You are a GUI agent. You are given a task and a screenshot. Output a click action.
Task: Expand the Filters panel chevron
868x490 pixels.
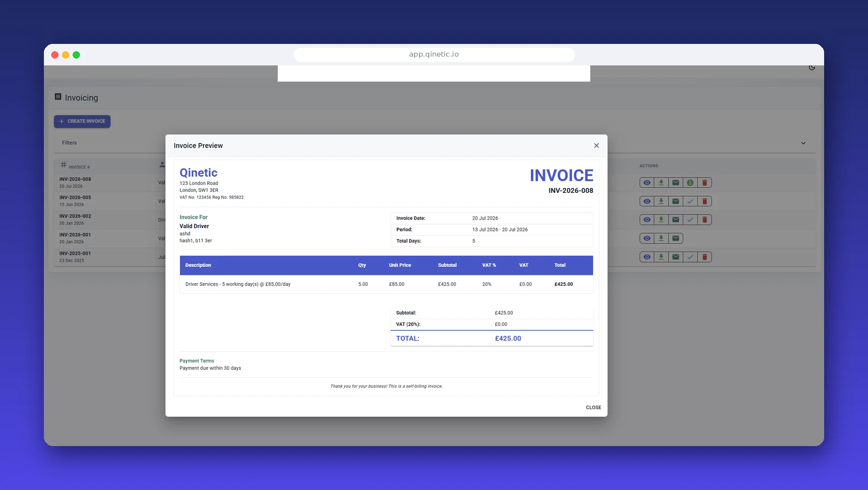[x=803, y=143]
